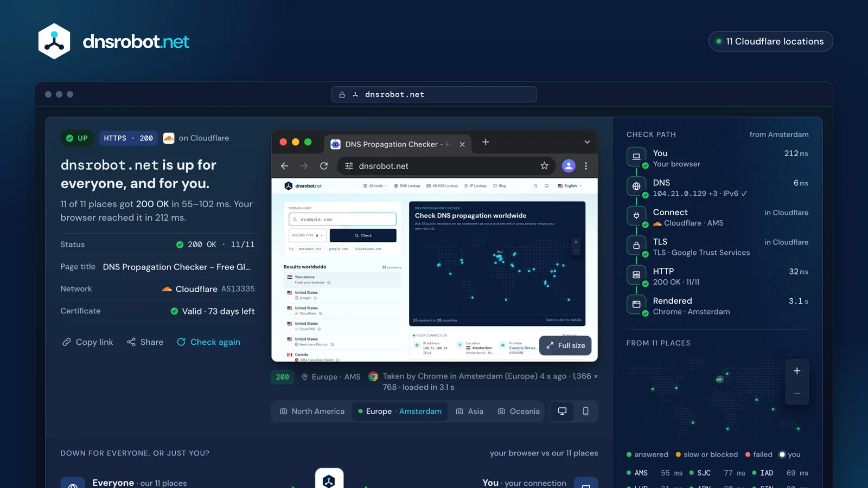Viewport: 868px width, 488px height.
Task: Zoom in on the places map
Action: point(797,371)
